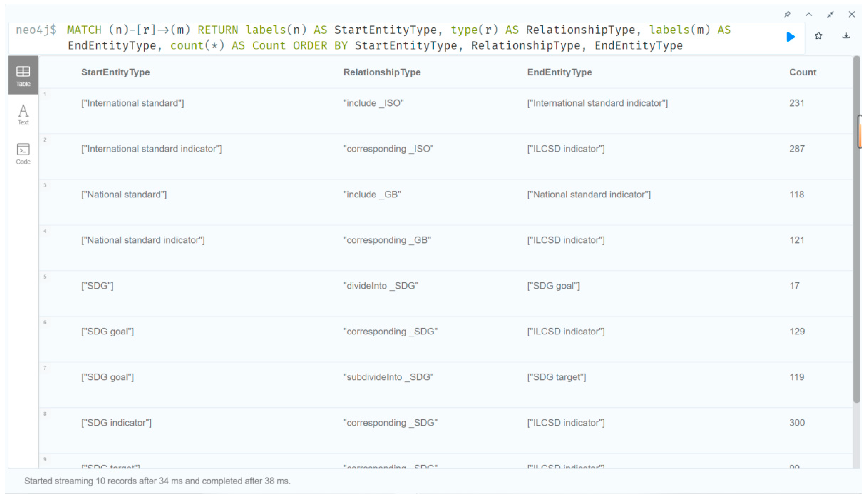Select the count value 300 cell
The image size is (868, 502).
click(x=797, y=423)
